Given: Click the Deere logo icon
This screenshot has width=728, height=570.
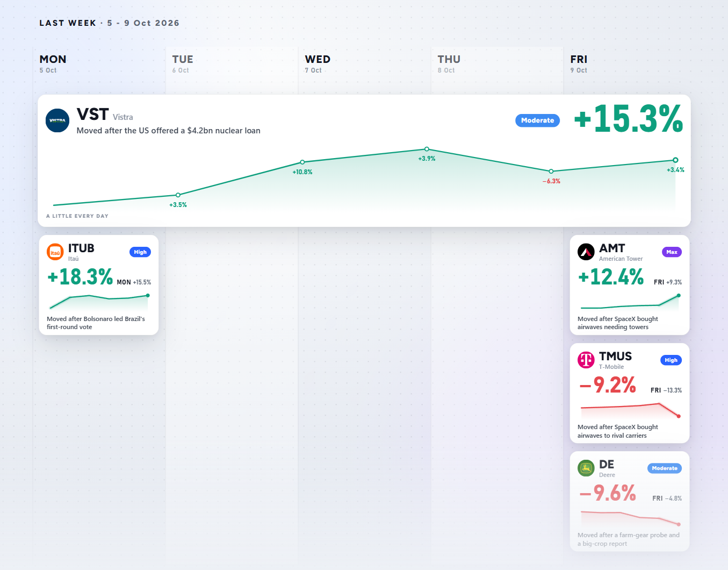Looking at the screenshot, I should pos(586,468).
